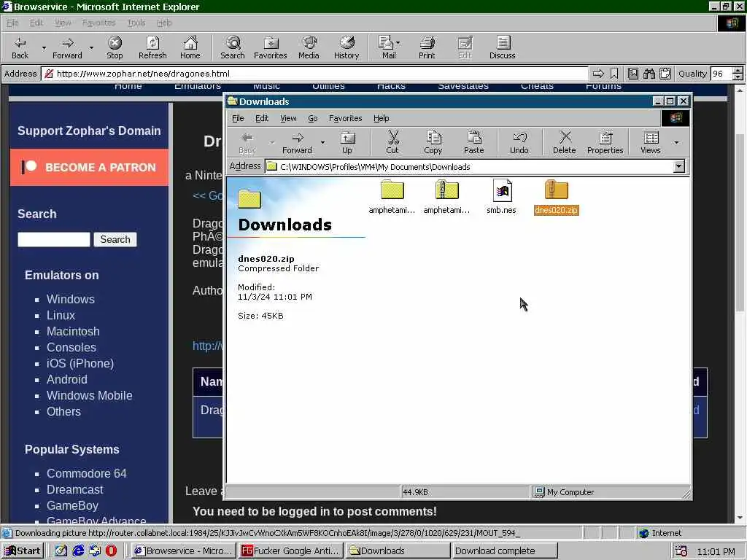Screen dimensions: 747x560
Task: Launch Internet Explorer from quick launch bar
Action: click(x=78, y=551)
